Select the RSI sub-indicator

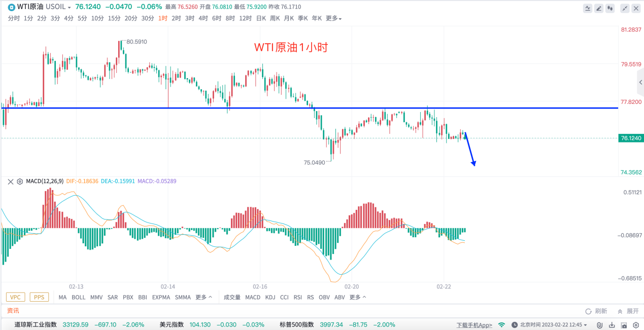pos(298,297)
